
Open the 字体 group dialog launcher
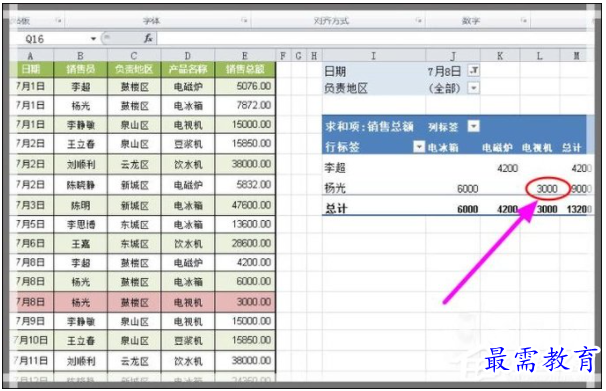pyautogui.click(x=244, y=20)
